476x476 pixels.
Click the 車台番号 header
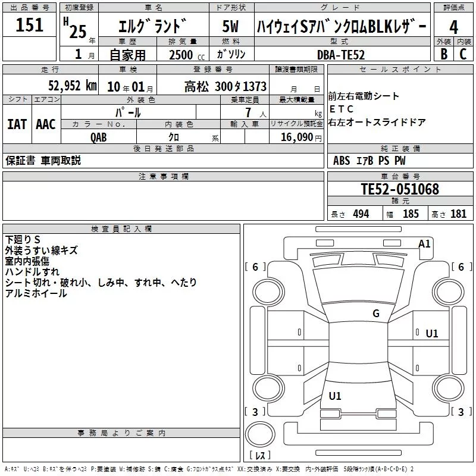pos(400,176)
